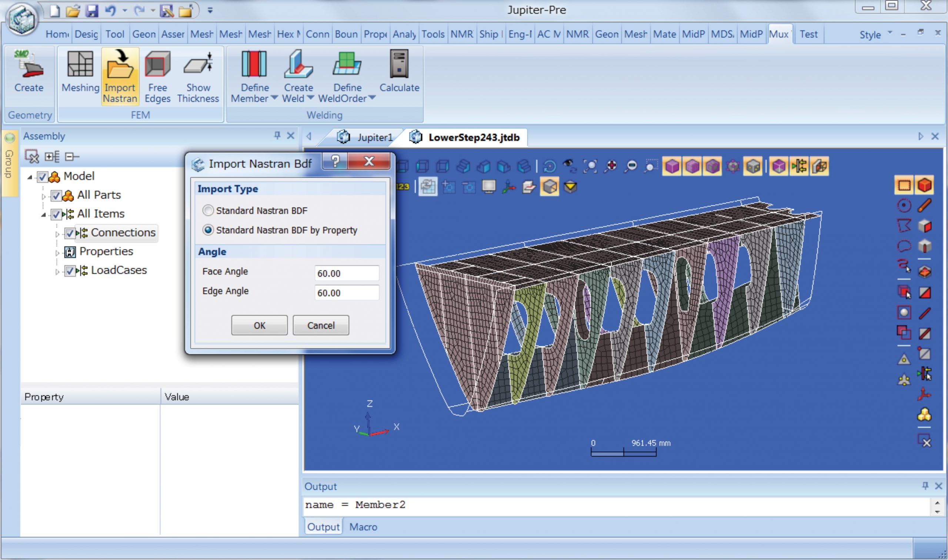Click the expand all tree icon
Image resolution: width=948 pixels, height=560 pixels.
(52, 156)
